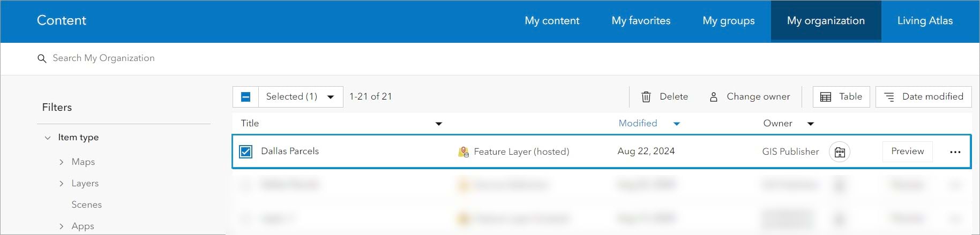Expand the Layers filter category
980x235 pixels.
[x=62, y=183]
